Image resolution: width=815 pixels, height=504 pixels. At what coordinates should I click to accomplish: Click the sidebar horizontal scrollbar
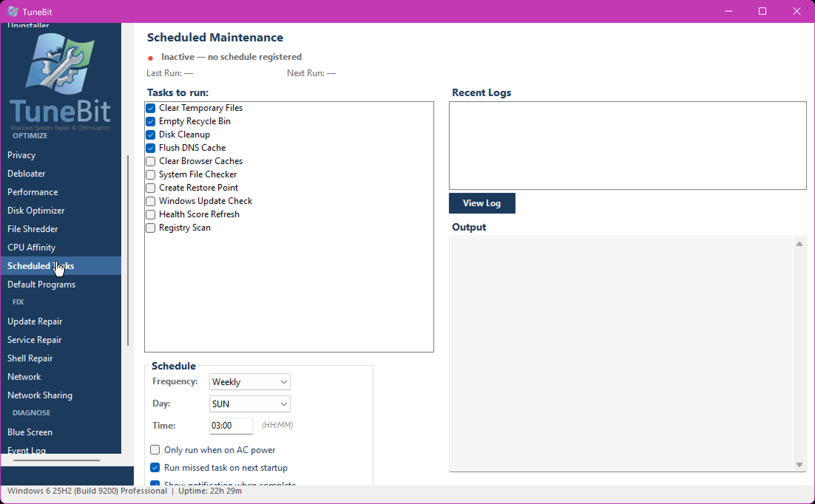(57, 460)
